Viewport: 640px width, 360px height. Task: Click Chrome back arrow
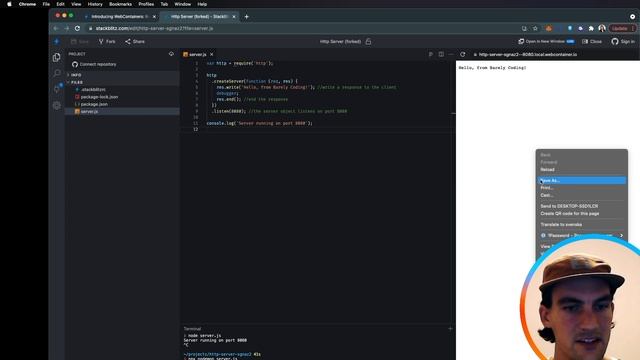(56, 29)
